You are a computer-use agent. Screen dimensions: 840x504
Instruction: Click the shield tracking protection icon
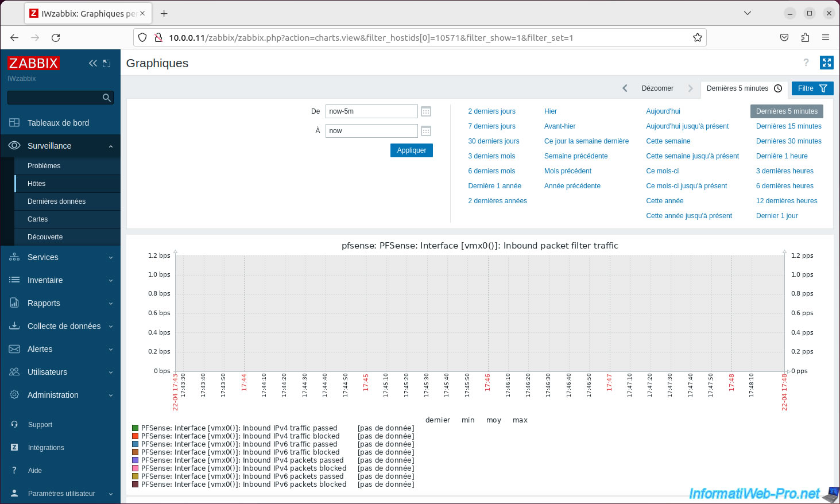[142, 37]
